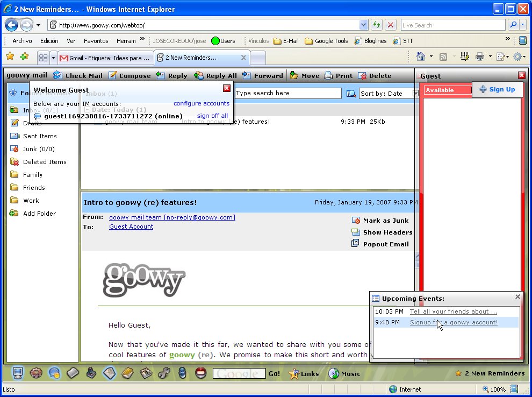The width and height of the screenshot is (532, 397).
Task: Click Add Folder in sidebar
Action: coord(33,213)
